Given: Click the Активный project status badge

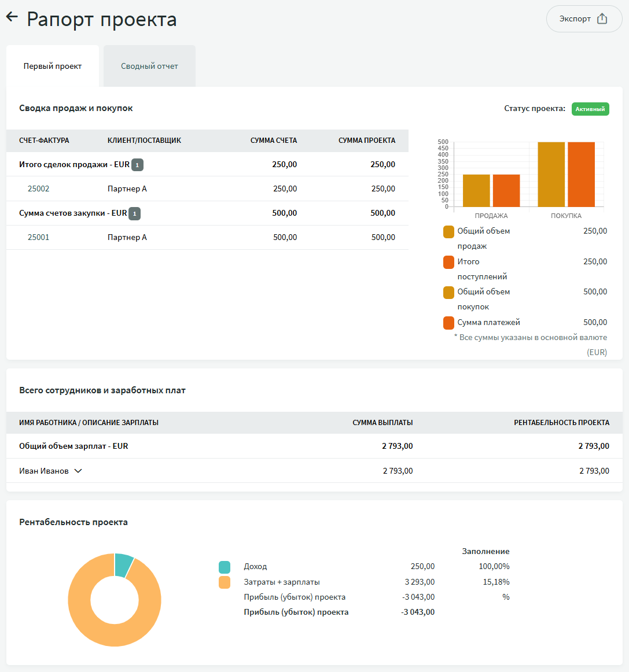Looking at the screenshot, I should tap(590, 109).
